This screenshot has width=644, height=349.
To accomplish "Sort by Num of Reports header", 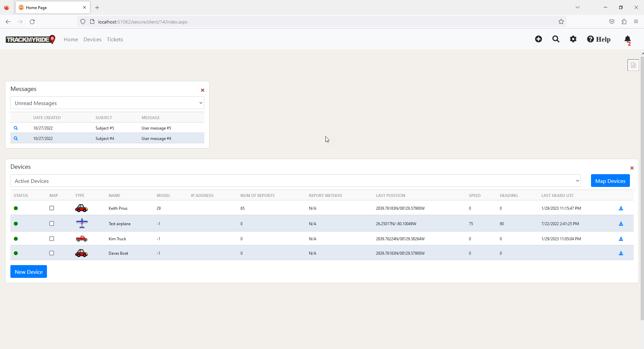I will tap(258, 196).
